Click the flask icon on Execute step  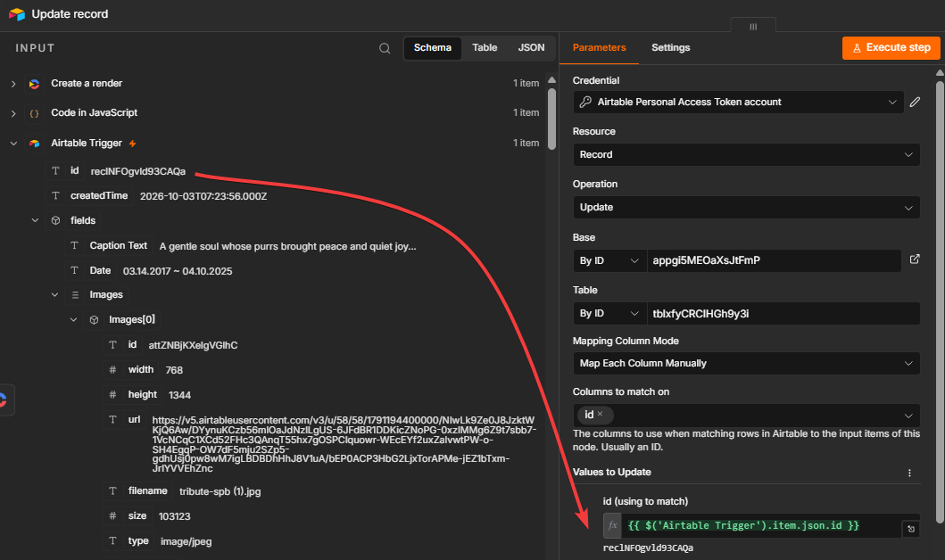[857, 48]
